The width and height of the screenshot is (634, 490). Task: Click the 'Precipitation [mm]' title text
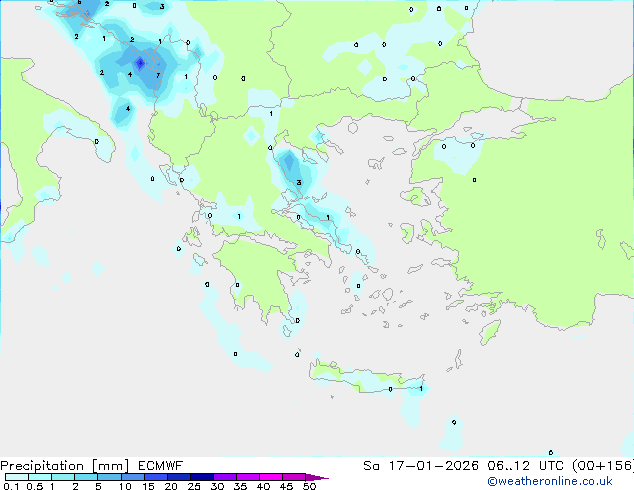coord(65,466)
